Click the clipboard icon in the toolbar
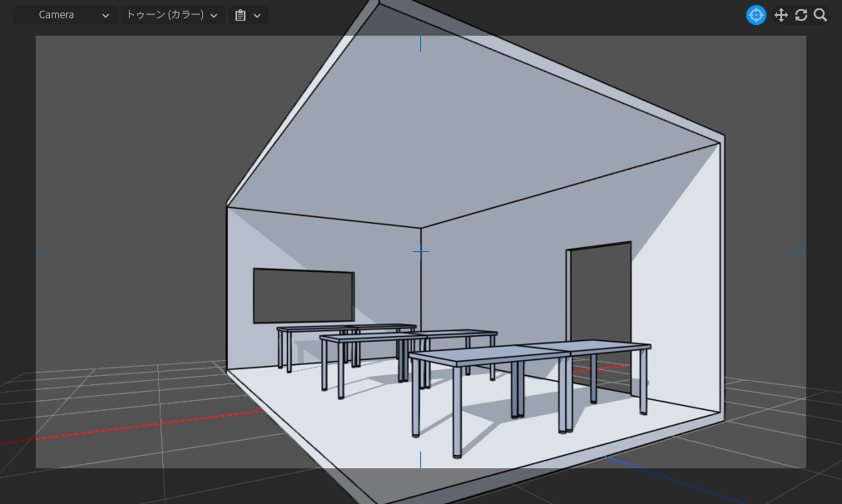Image resolution: width=842 pixels, height=504 pixels. point(240,15)
